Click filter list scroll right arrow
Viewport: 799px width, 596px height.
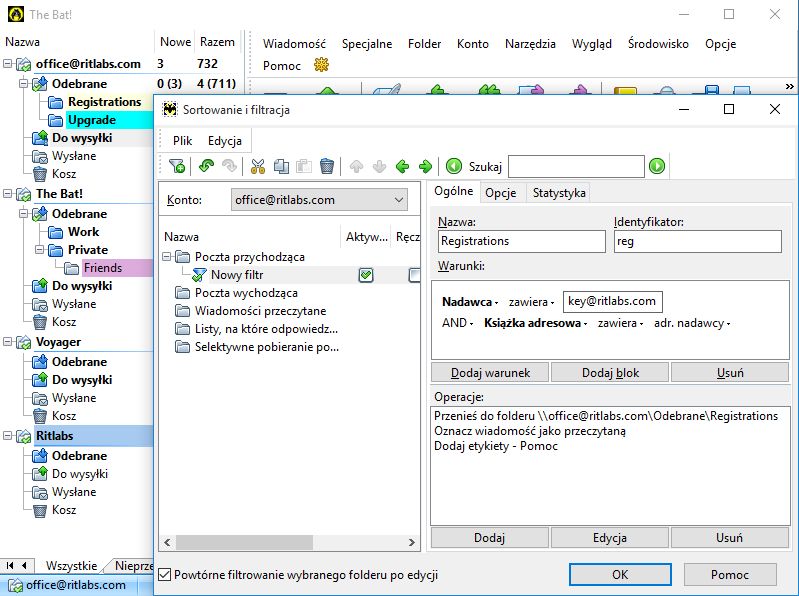click(412, 543)
